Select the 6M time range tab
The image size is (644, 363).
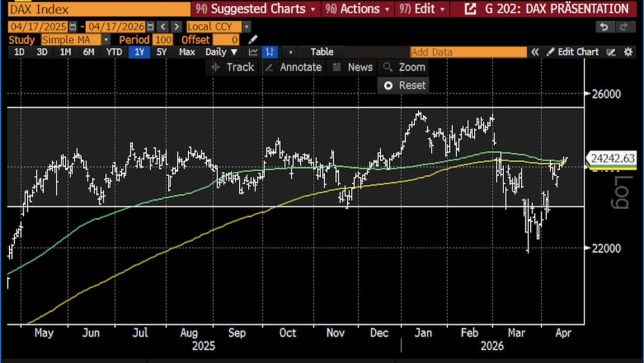point(88,52)
